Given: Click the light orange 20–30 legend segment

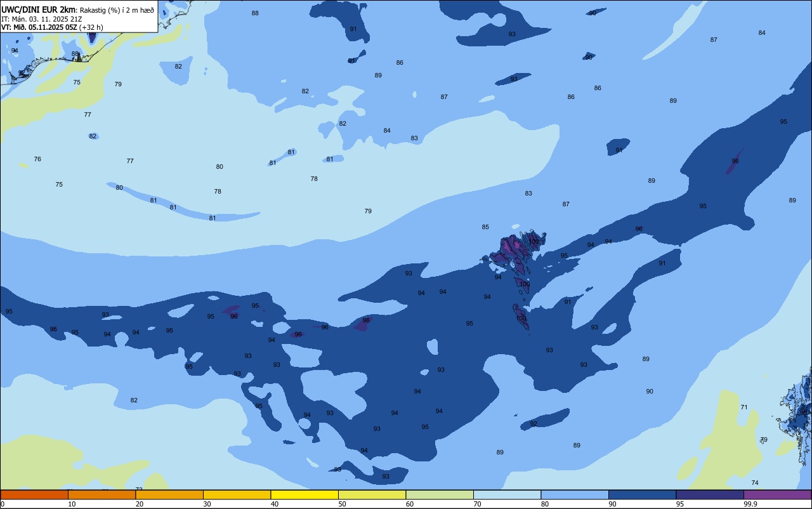Looking at the screenshot, I should 169,494.
